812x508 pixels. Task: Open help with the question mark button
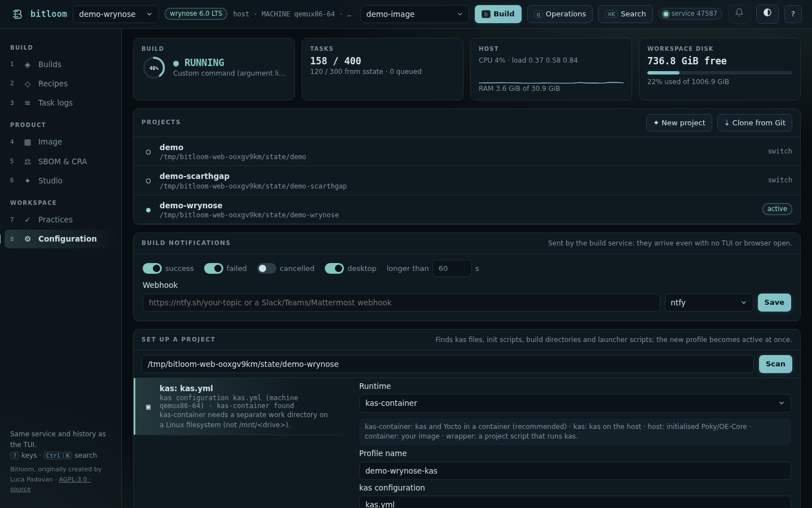click(793, 14)
